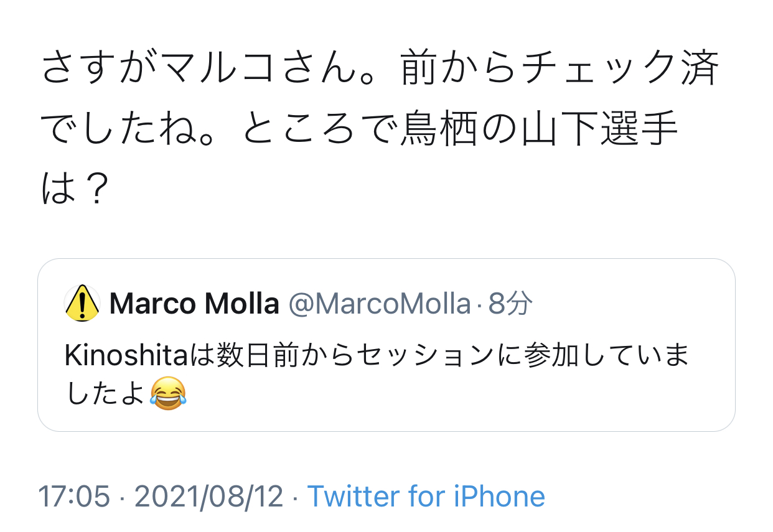Open Marco Molla's profile via display name
This screenshot has width=773, height=532.
(194, 304)
